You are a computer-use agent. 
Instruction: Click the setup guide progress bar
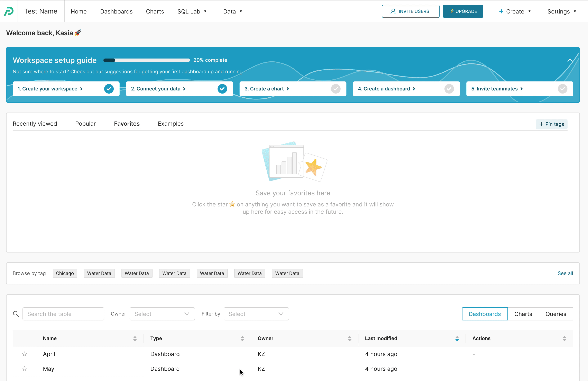(147, 60)
